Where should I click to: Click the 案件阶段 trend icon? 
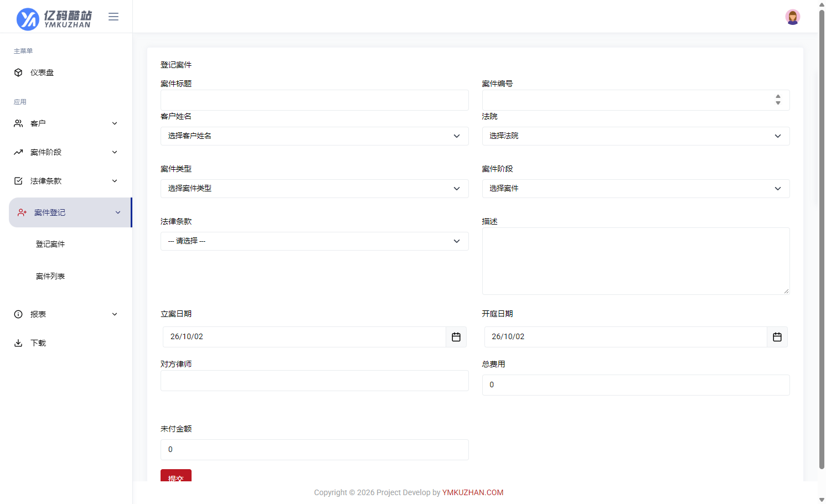coord(18,152)
